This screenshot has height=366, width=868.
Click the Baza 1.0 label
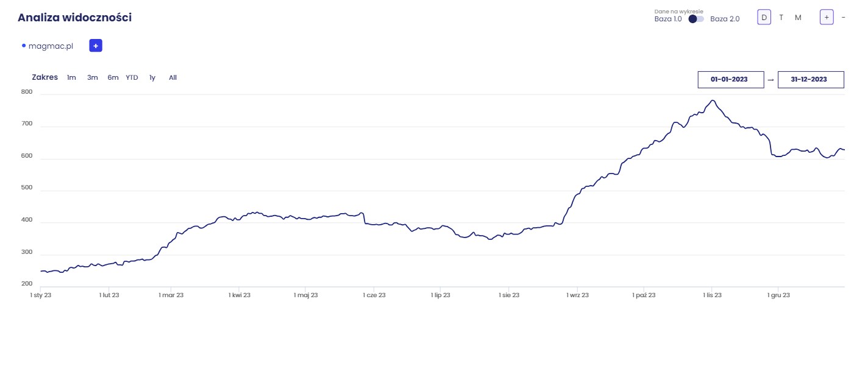[x=668, y=19]
